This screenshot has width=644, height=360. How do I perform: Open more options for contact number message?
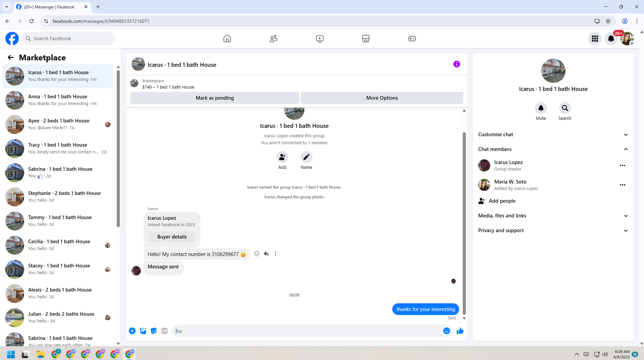[276, 254]
